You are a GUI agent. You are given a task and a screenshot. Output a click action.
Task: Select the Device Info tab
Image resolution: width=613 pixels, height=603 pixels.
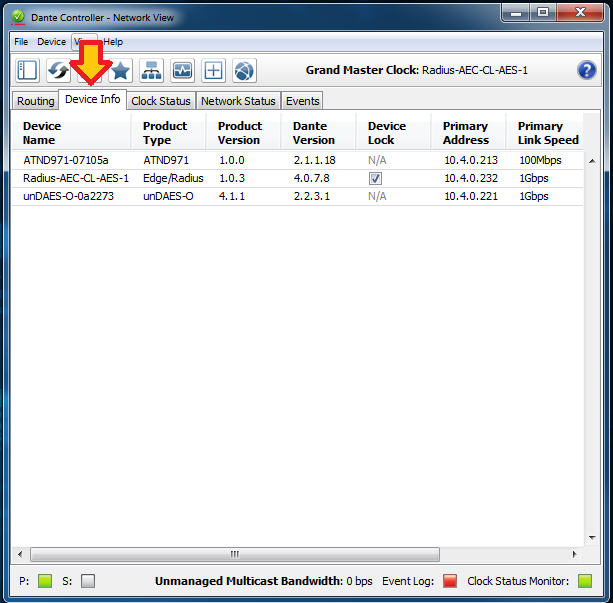coord(93,99)
